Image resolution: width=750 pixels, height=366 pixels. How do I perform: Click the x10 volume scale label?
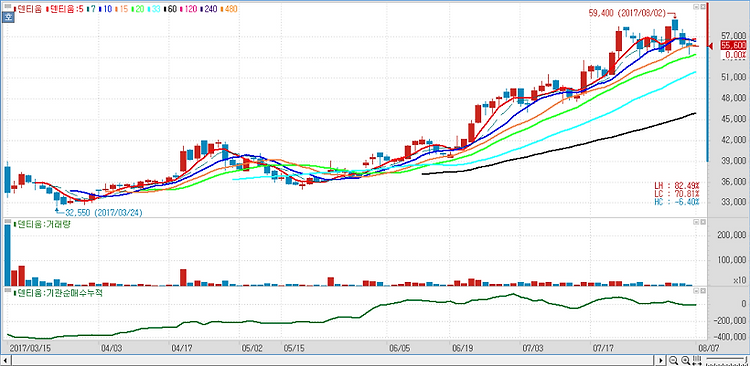pyautogui.click(x=740, y=280)
